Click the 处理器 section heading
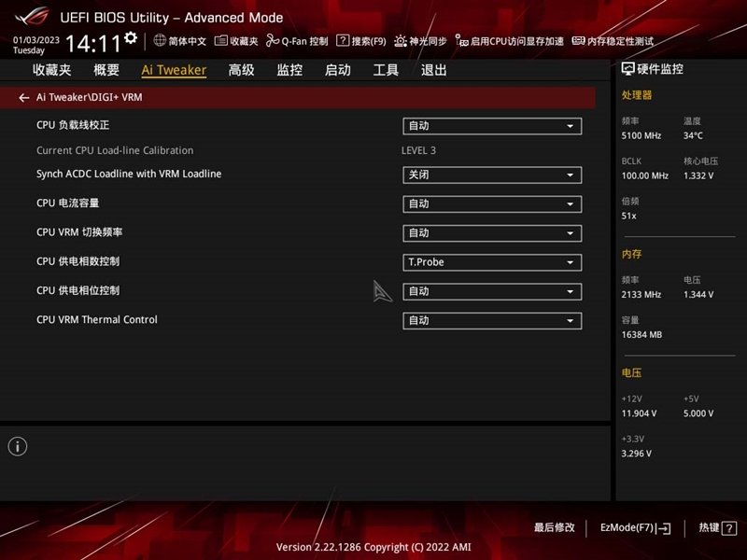The image size is (747, 560). (637, 95)
